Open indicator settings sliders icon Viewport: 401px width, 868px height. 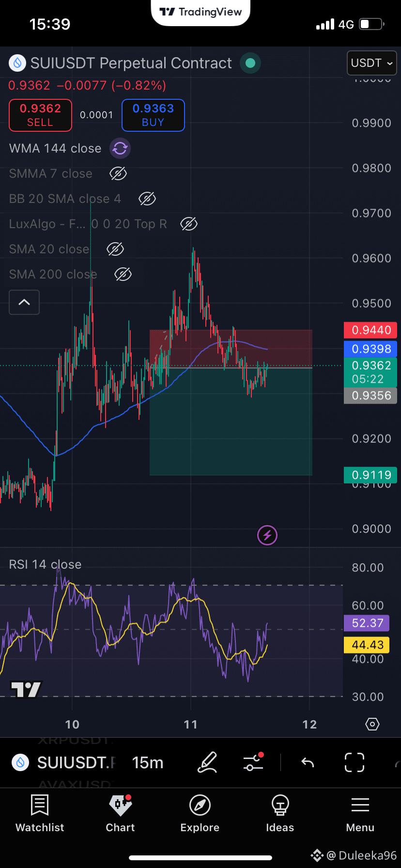pos(253,762)
